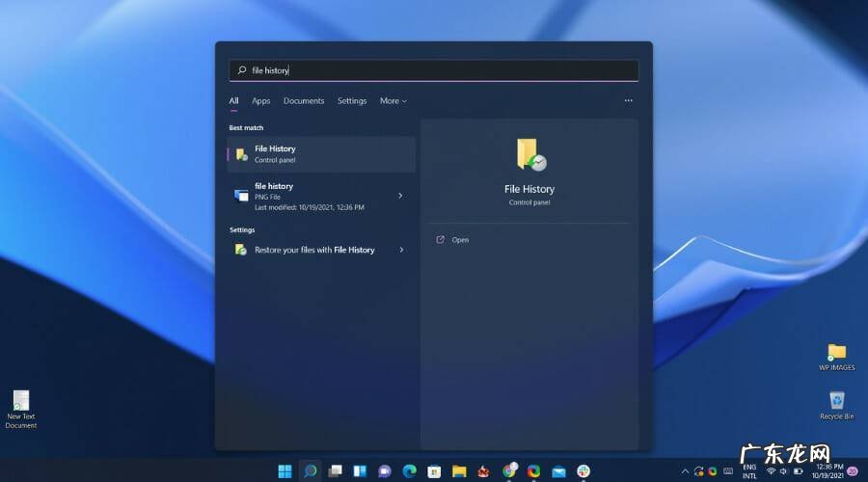This screenshot has width=868, height=482.
Task: Click the open-external icon beside Open
Action: tap(440, 240)
